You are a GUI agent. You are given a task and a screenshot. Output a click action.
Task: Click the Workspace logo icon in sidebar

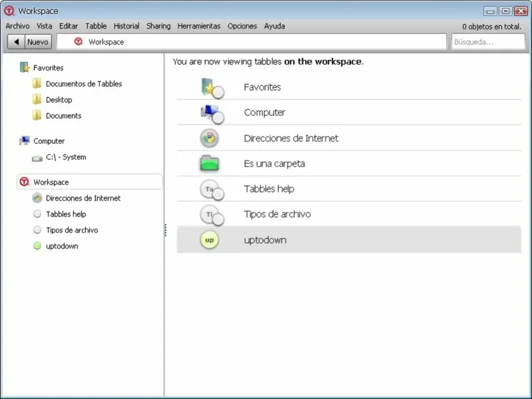tap(25, 182)
